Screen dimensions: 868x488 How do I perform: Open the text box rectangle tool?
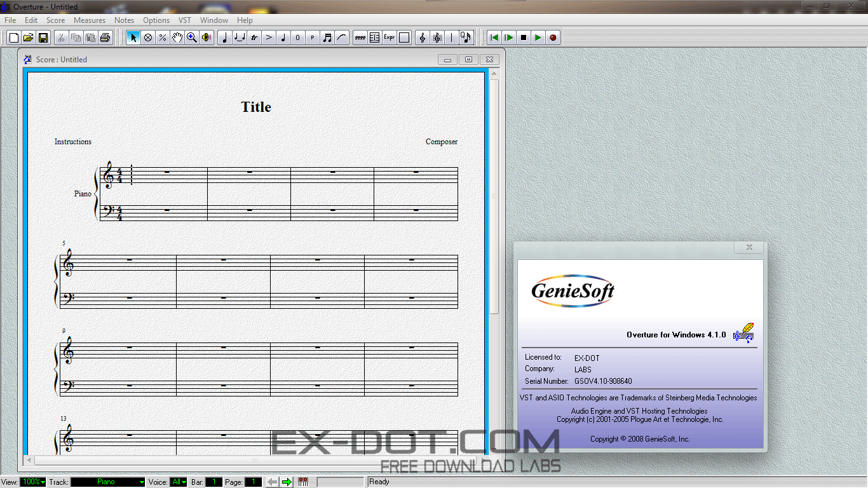tap(404, 37)
